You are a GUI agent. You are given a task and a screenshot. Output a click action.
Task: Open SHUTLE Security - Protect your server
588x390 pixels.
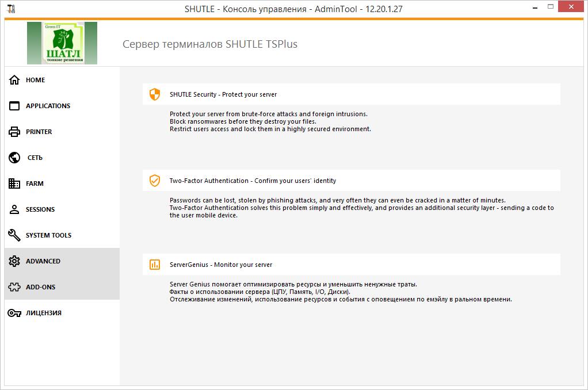(x=352, y=94)
